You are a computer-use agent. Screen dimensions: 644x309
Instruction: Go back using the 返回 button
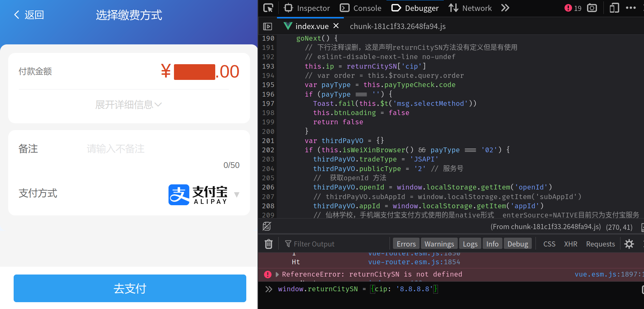click(29, 15)
